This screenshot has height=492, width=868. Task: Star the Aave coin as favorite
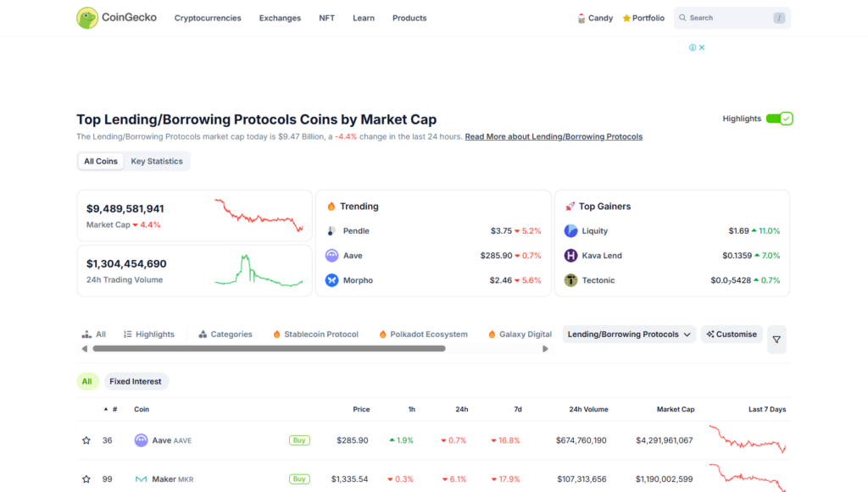coord(86,440)
